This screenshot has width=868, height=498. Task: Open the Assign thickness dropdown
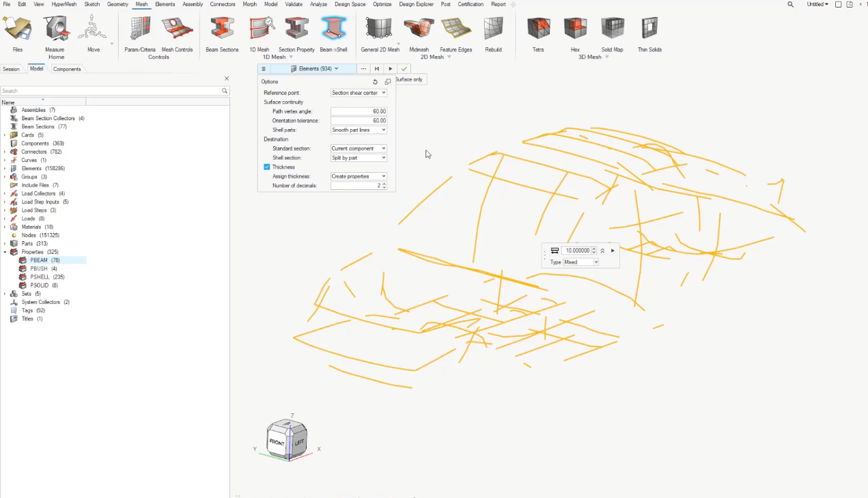[359, 176]
